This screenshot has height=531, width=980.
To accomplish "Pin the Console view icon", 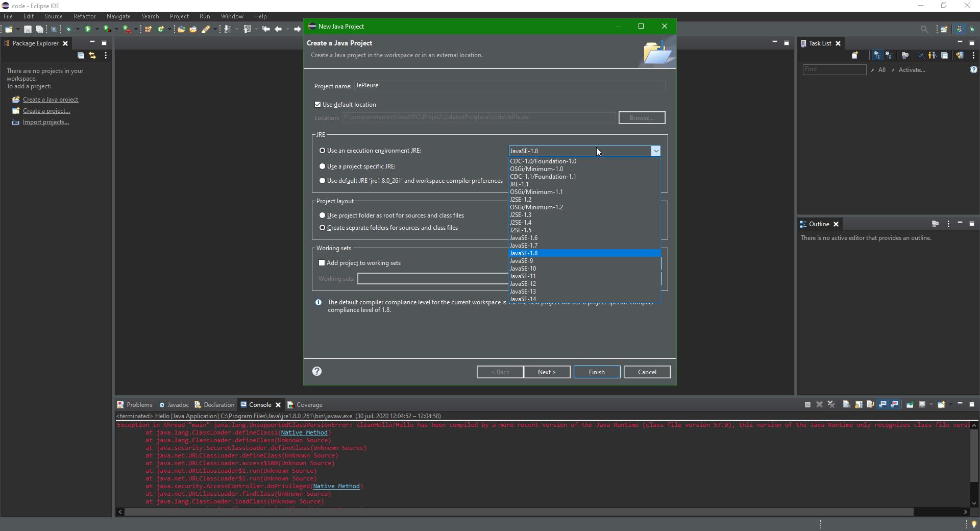I will pos(910,404).
